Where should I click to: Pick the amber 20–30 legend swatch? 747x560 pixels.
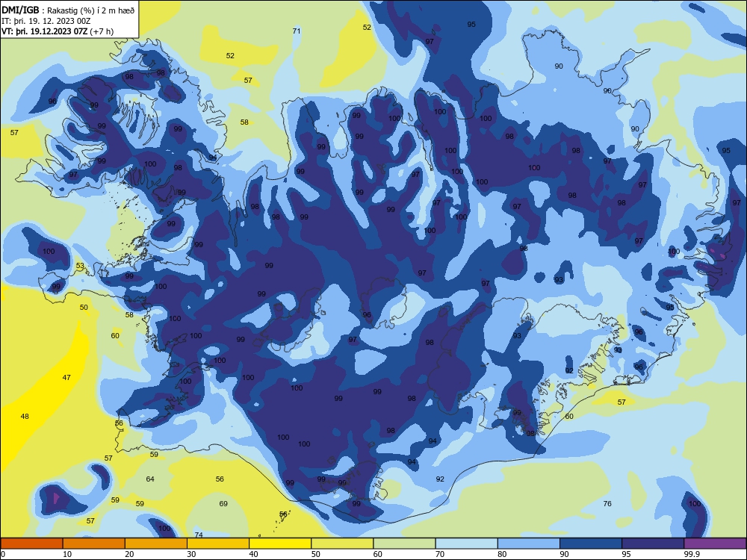tap(156, 544)
